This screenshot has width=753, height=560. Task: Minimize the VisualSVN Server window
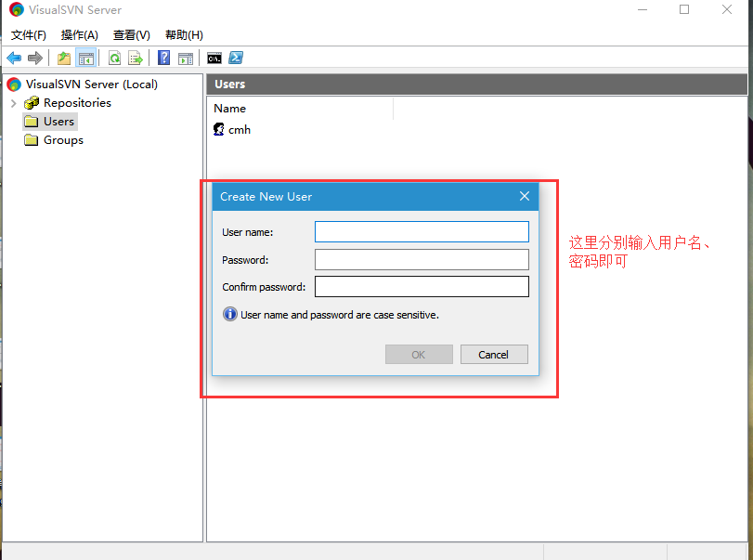pos(643,9)
